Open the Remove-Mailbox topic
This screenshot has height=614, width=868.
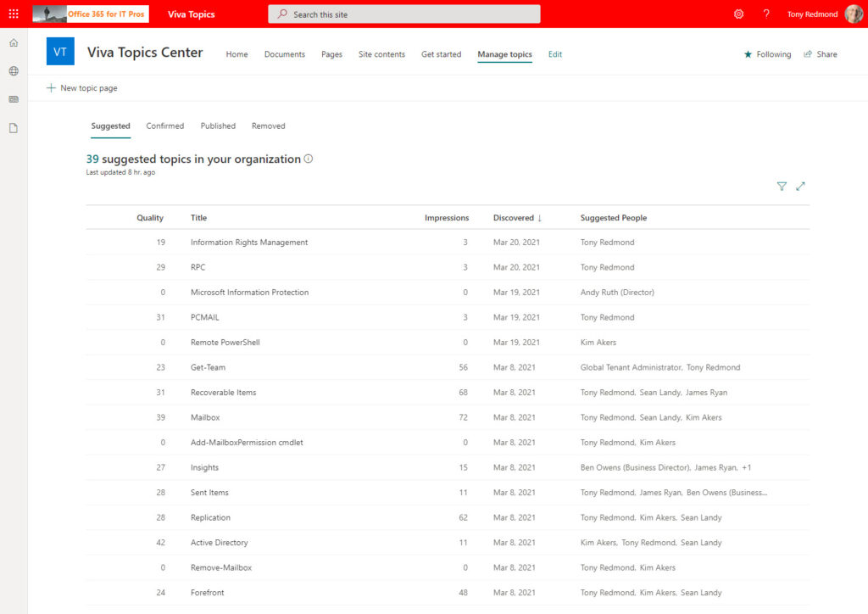point(221,567)
